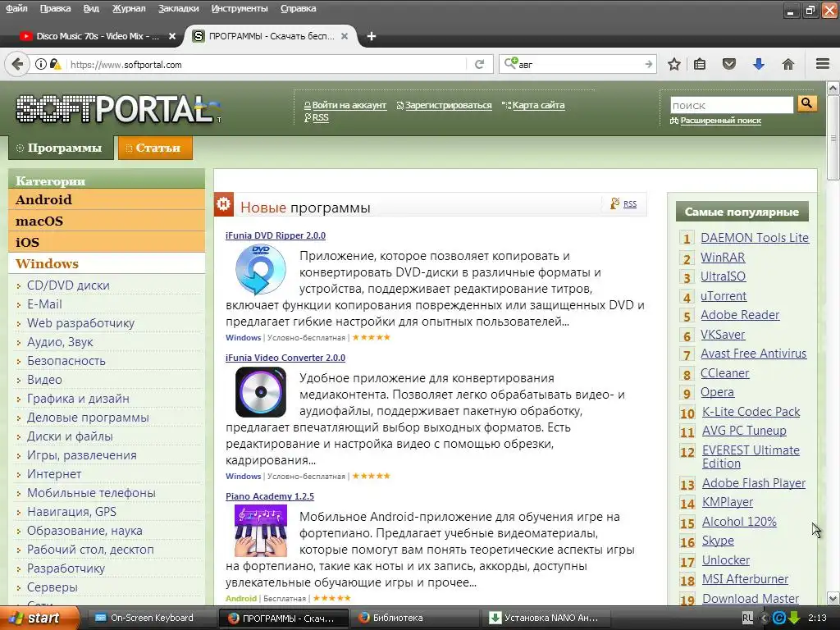Image resolution: width=840 pixels, height=630 pixels.
Task: Open Мобильные телефоны category
Action: pyautogui.click(x=91, y=493)
